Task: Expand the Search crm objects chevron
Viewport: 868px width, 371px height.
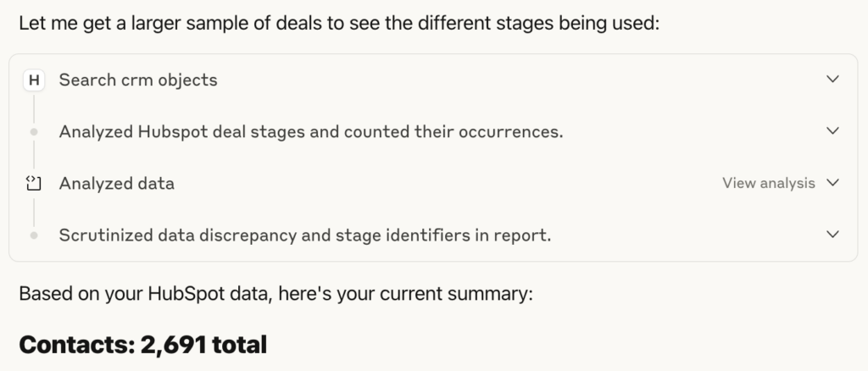Action: [832, 79]
